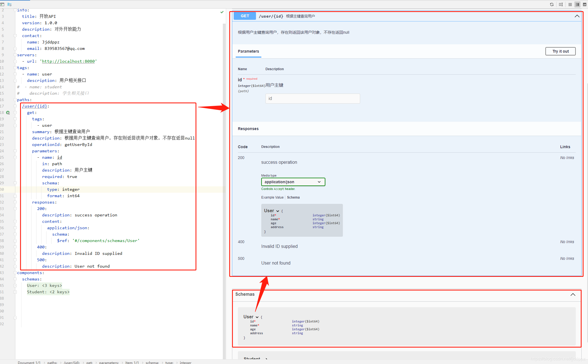Click the Try it out button
588x364 pixels.
(560, 51)
